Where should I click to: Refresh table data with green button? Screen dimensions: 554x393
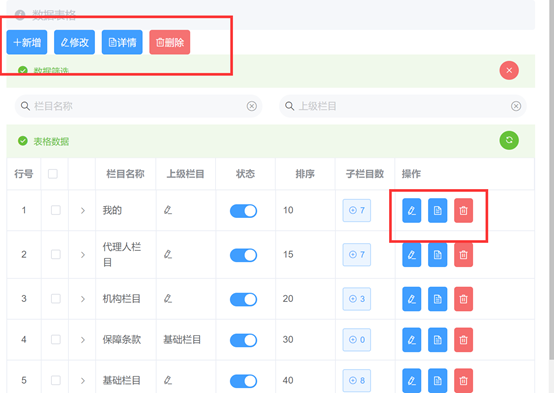509,140
